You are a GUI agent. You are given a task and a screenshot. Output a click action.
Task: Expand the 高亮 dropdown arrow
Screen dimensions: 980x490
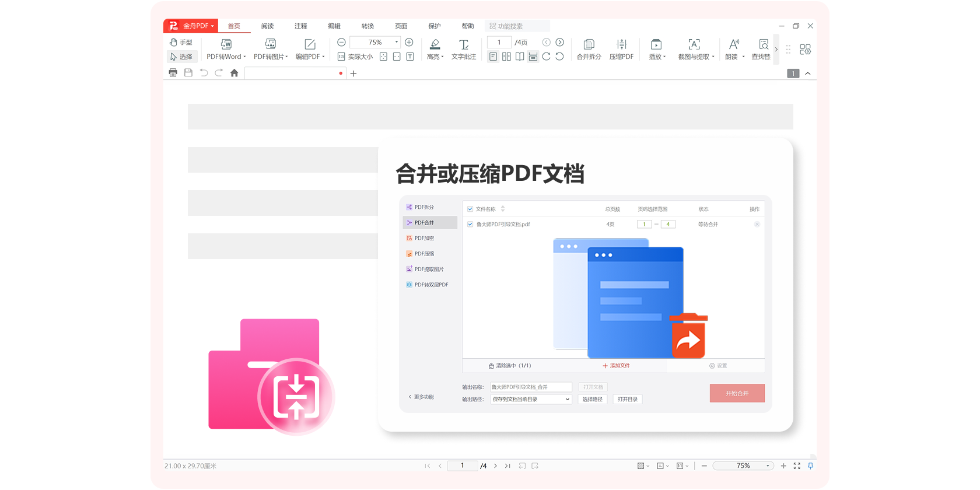pos(443,57)
